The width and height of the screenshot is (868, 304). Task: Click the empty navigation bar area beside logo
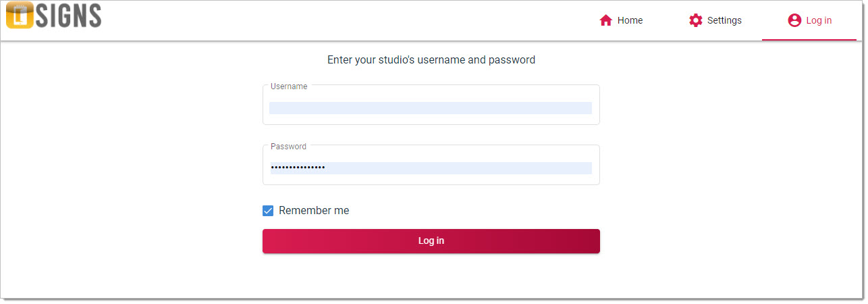point(337,20)
